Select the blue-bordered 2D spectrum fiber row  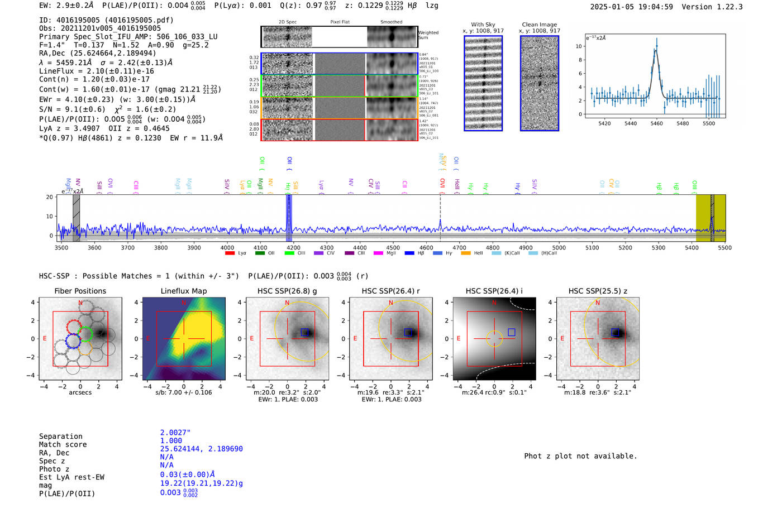[x=339, y=64]
